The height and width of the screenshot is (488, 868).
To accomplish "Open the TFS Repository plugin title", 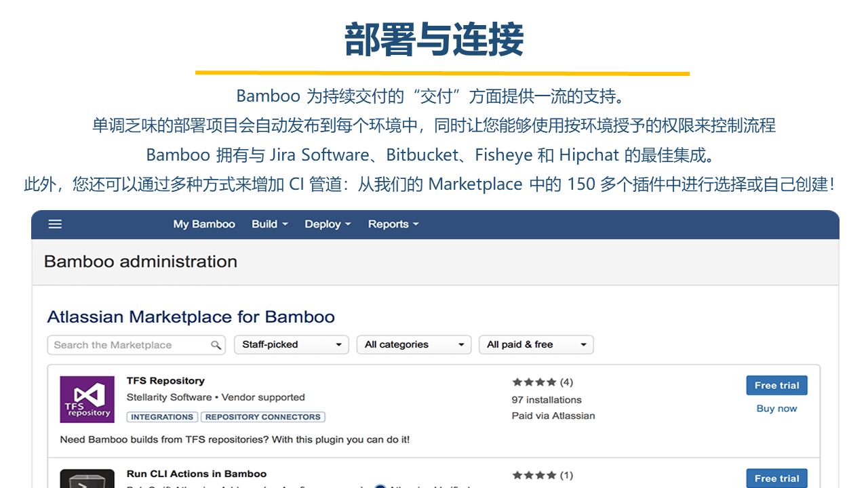I will pyautogui.click(x=165, y=381).
